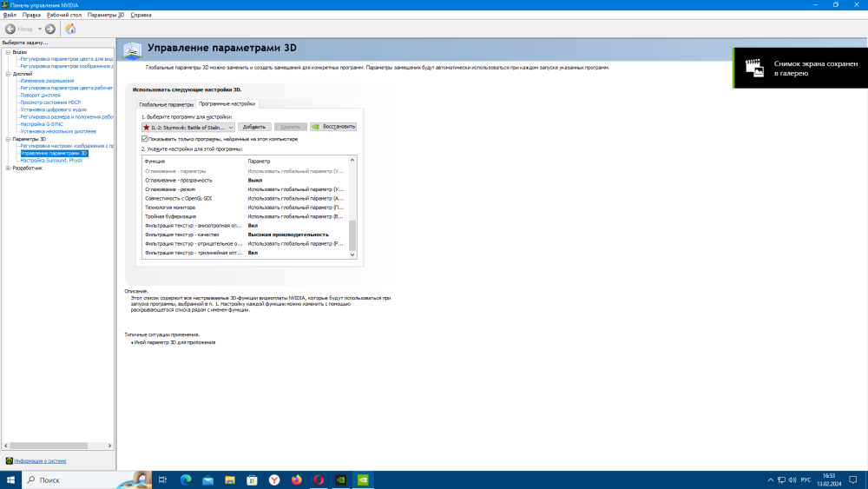Open the Home page icon in the toolbar
Screen dimensions: 868x489
[x=70, y=29]
